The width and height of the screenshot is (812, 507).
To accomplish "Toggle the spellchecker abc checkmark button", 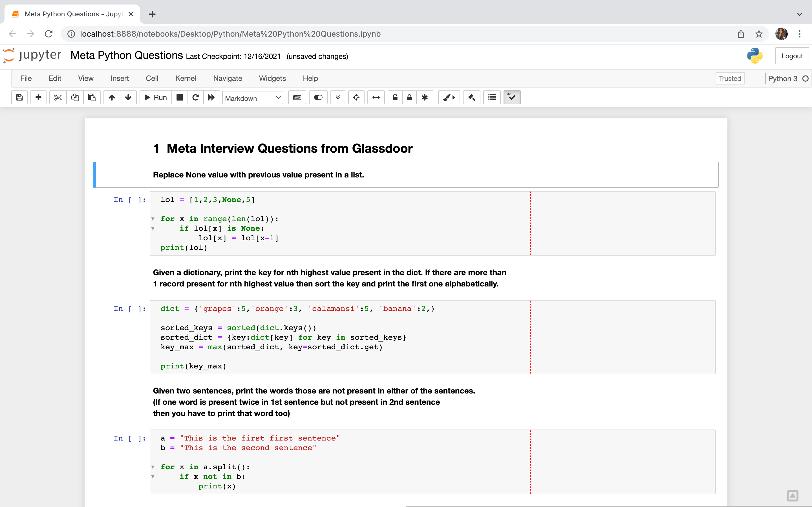I will 512,97.
